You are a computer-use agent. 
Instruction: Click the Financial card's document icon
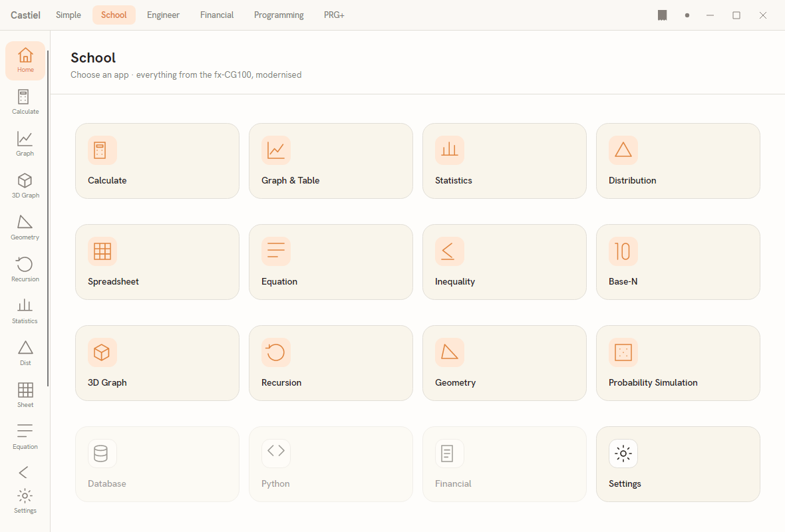click(x=450, y=454)
